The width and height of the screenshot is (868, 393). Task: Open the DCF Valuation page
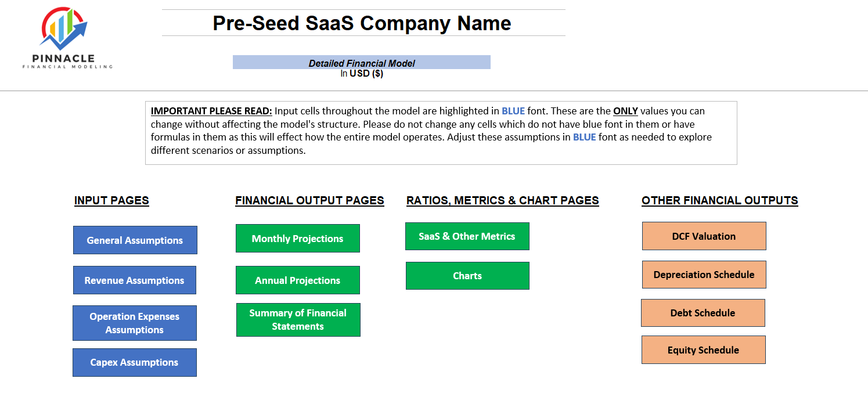(704, 236)
